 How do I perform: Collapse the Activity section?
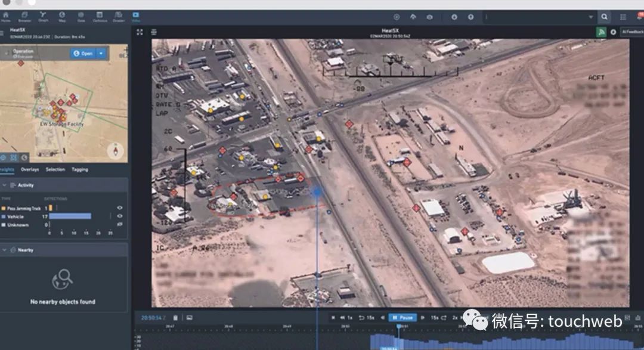pos(5,185)
